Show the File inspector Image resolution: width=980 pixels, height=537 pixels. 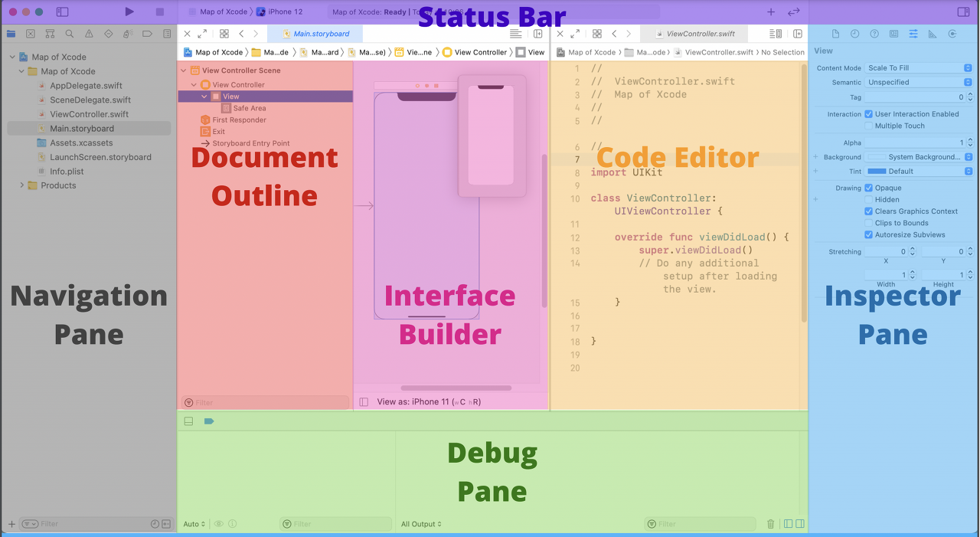[835, 34]
